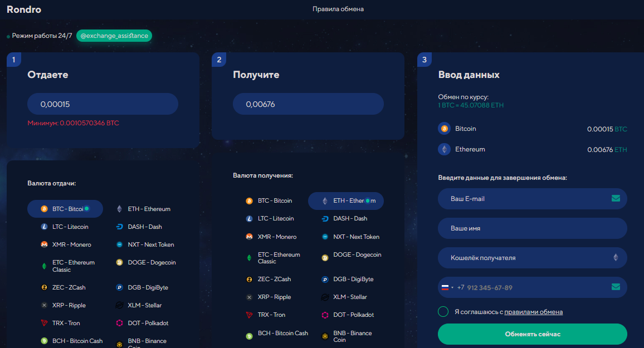Open the правилами обмена link
Viewport: 644px width, 348px height.
coord(534,312)
